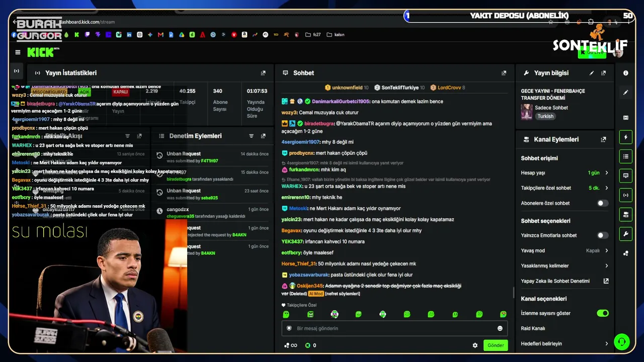Click Raid Kanalı option
Image resolution: width=644 pixels, height=362 pixels.
coord(533,328)
